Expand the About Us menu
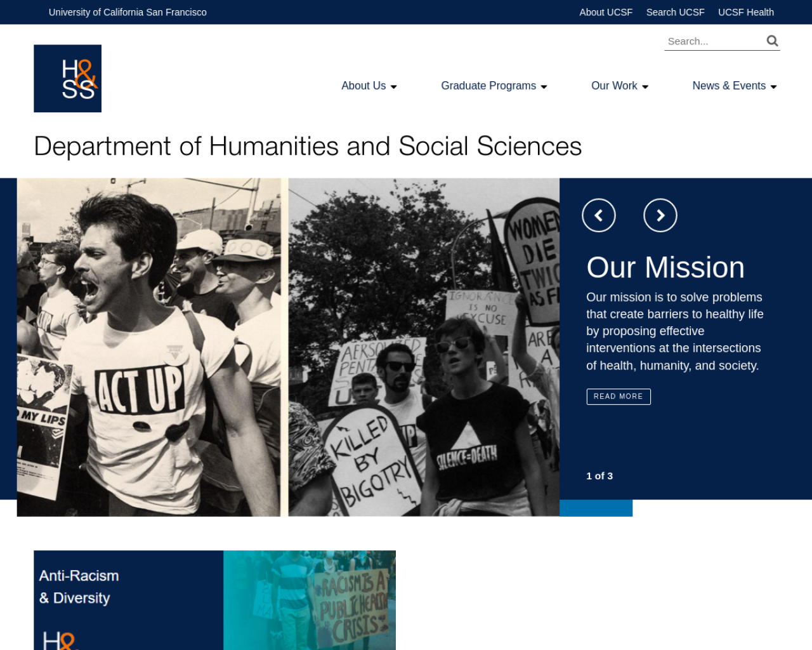Image resolution: width=812 pixels, height=650 pixels. 369,86
